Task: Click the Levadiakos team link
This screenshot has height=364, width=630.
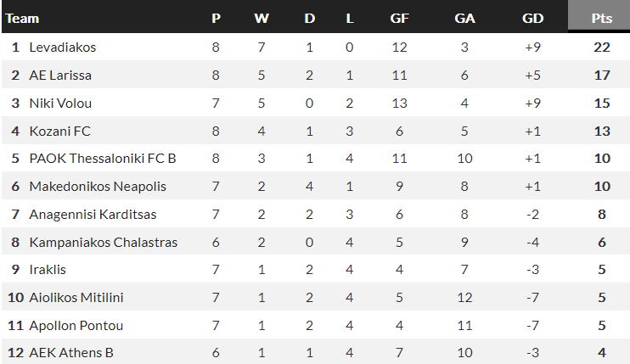Action: pos(63,48)
